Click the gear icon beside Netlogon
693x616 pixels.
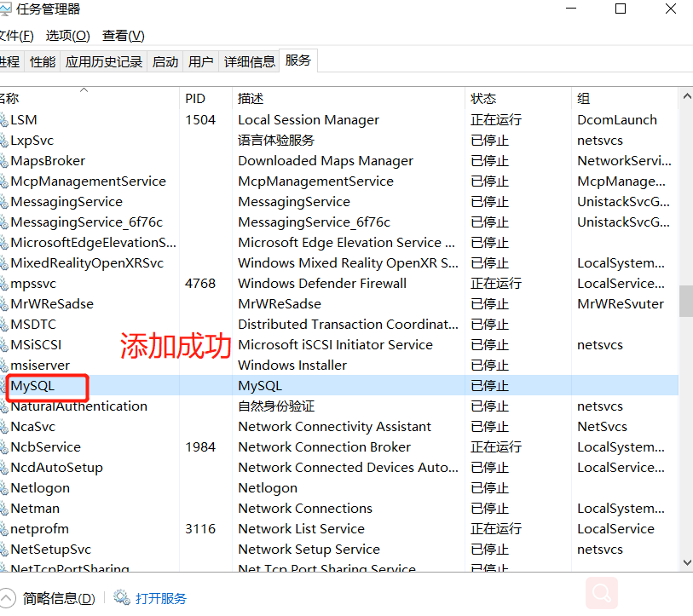(4, 488)
